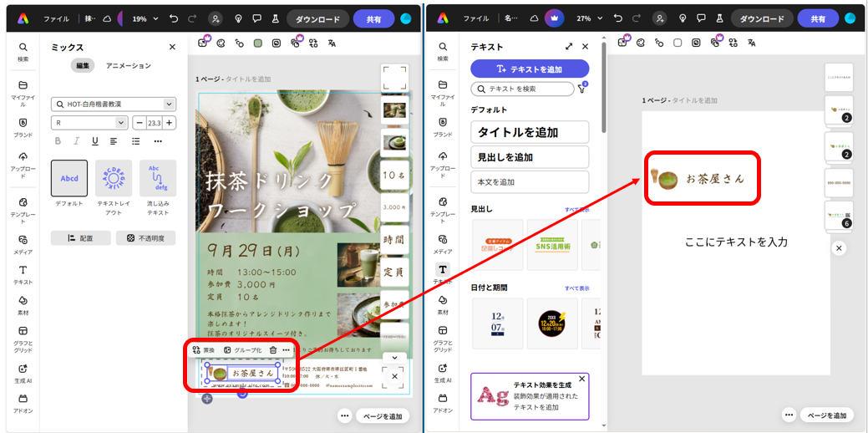Click the filter icon beside the text search
This screenshot has height=433, width=868.
point(582,89)
